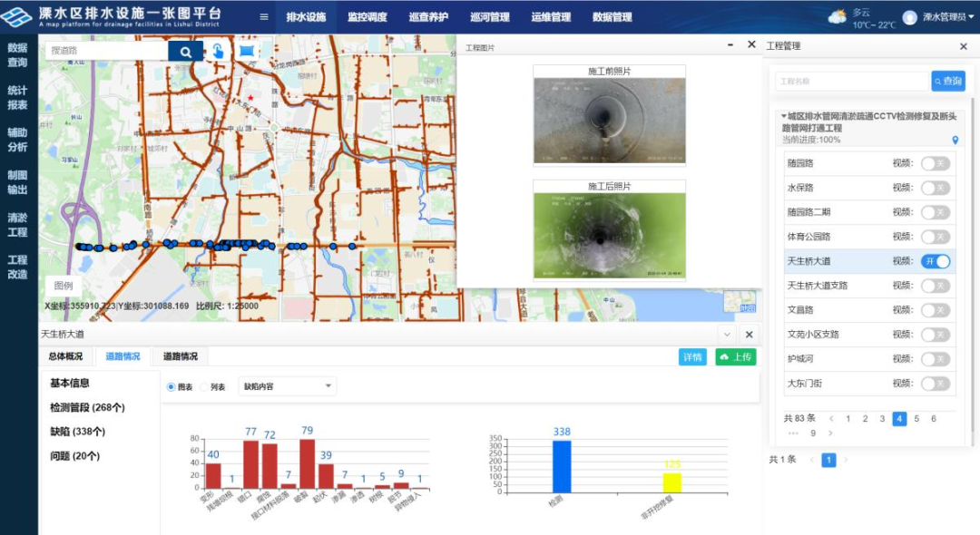Toggle video switch for 护城河
This screenshot has height=535, width=980.
point(936,359)
